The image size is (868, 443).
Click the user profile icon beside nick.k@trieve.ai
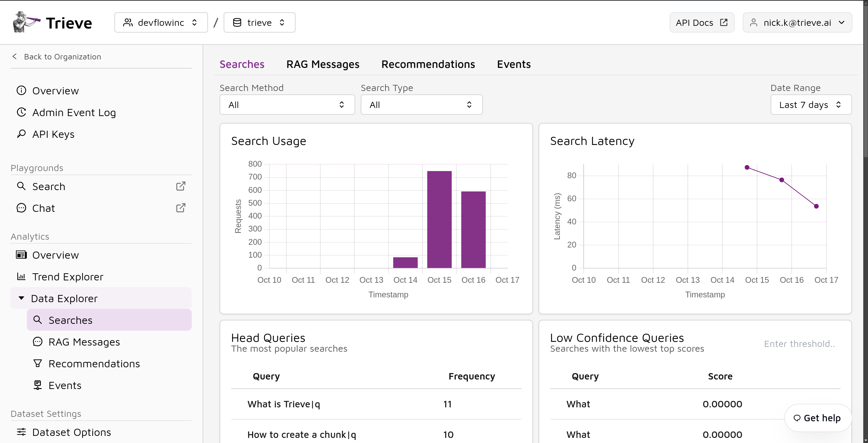coord(753,23)
